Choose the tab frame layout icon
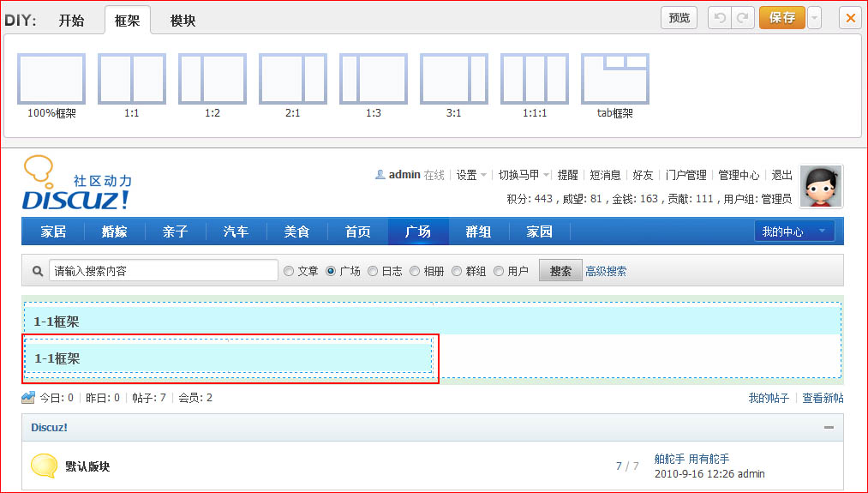This screenshot has width=868, height=493. (614, 79)
